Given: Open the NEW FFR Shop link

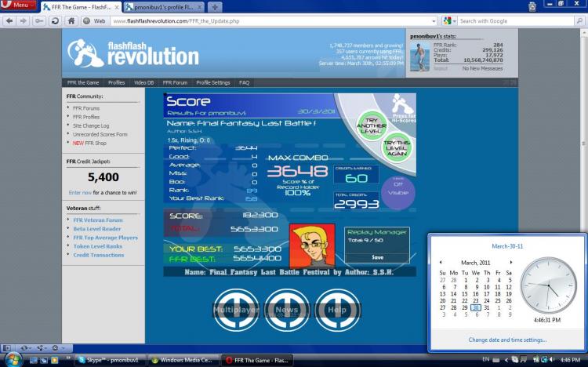Looking at the screenshot, I should pyautogui.click(x=89, y=143).
